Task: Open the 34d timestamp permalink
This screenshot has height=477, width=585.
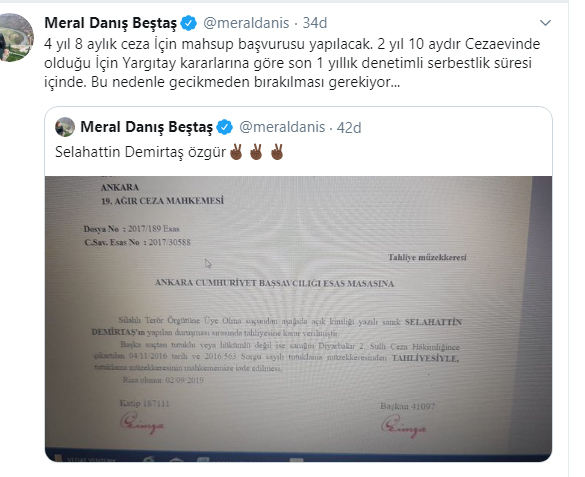Action: point(315,23)
